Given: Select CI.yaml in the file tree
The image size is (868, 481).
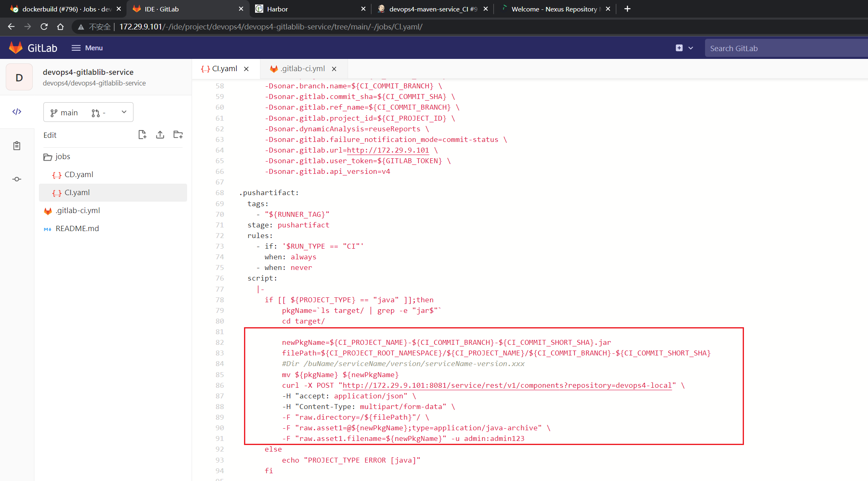Looking at the screenshot, I should [x=113, y=193].
